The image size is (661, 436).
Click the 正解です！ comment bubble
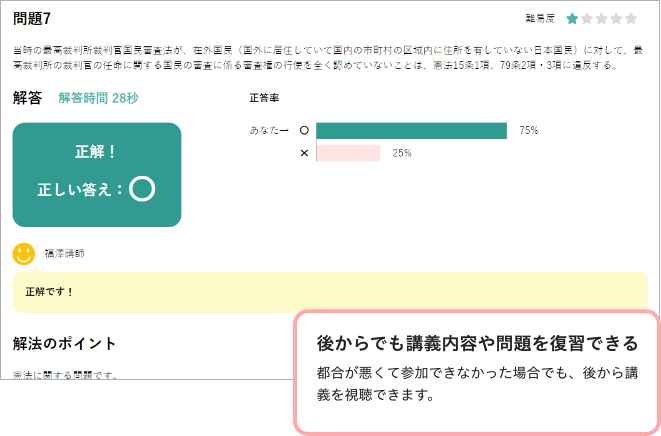330,292
